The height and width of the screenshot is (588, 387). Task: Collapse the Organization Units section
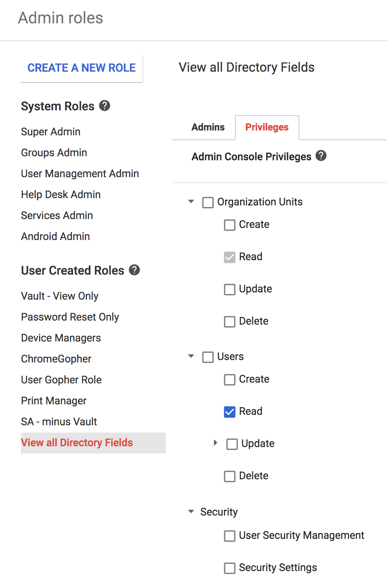tap(191, 201)
